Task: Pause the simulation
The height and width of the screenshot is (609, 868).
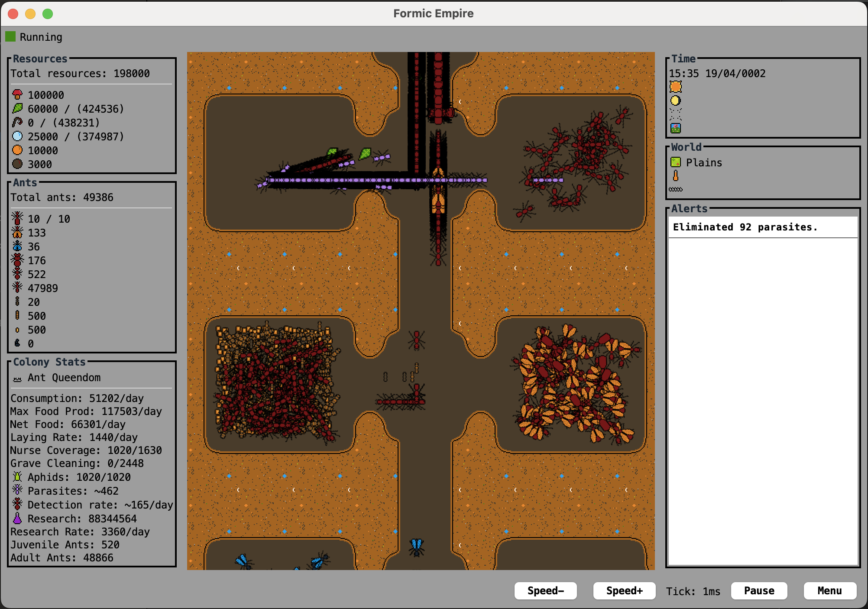Action: click(x=758, y=591)
